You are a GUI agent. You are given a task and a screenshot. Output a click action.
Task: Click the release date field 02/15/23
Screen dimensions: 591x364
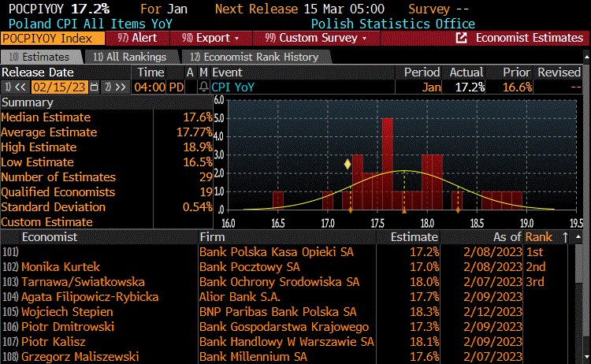(x=59, y=87)
